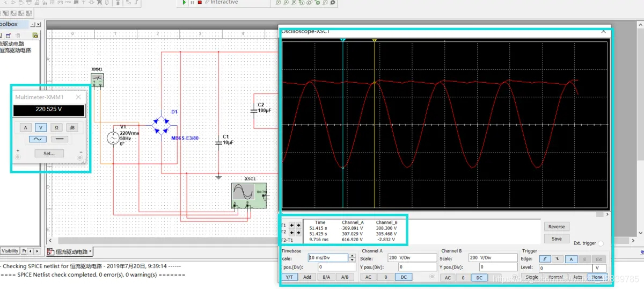This screenshot has height=289, width=644.
Task: Switch multimeter to ammeter A mode
Action: (25, 127)
